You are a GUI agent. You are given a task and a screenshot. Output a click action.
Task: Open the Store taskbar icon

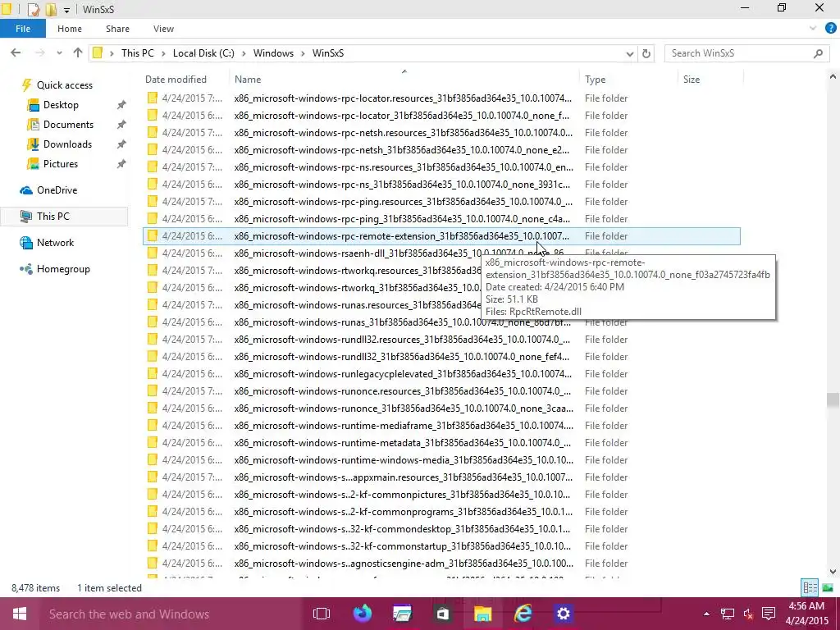442,614
